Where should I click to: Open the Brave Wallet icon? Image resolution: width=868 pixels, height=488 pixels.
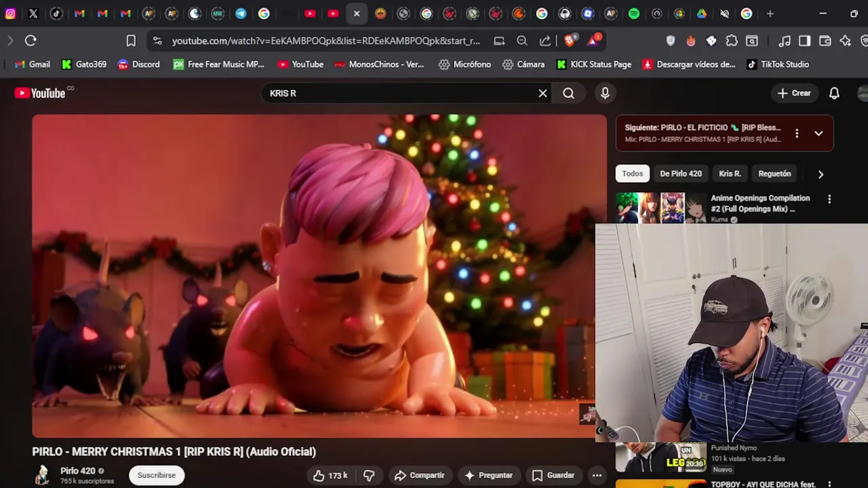(825, 41)
